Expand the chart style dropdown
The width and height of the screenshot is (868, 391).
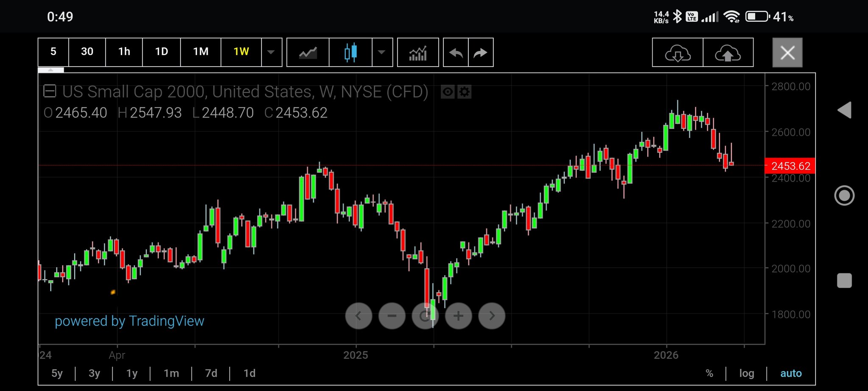(x=382, y=53)
